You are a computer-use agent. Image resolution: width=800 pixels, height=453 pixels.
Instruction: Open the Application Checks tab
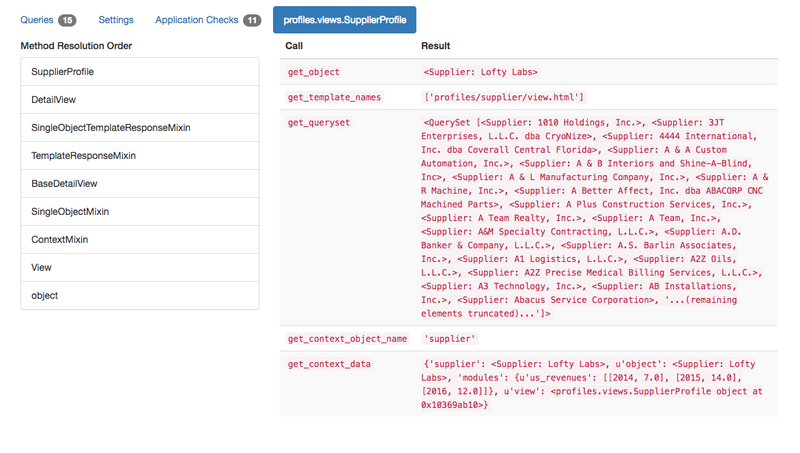(x=198, y=20)
